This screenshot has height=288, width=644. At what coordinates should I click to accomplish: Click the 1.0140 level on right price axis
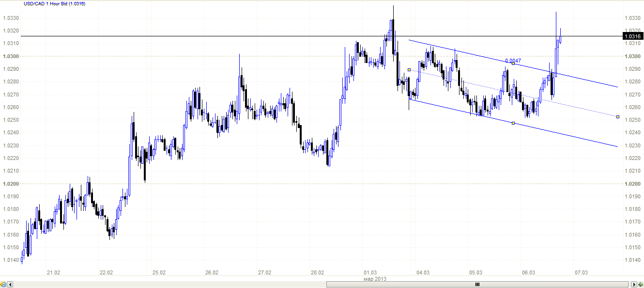tap(633, 260)
